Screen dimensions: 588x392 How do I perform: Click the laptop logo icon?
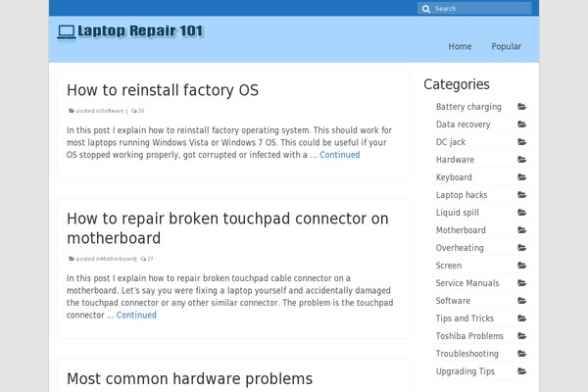click(67, 31)
